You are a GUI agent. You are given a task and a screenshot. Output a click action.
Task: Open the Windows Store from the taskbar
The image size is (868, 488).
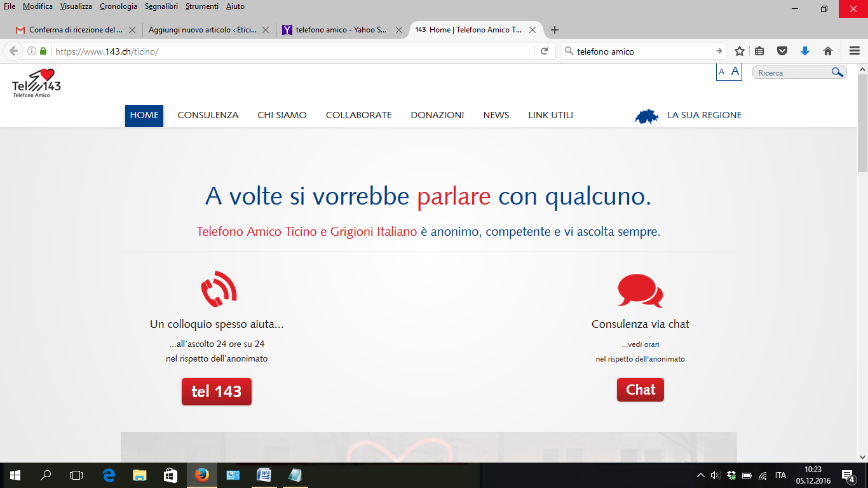pos(171,475)
